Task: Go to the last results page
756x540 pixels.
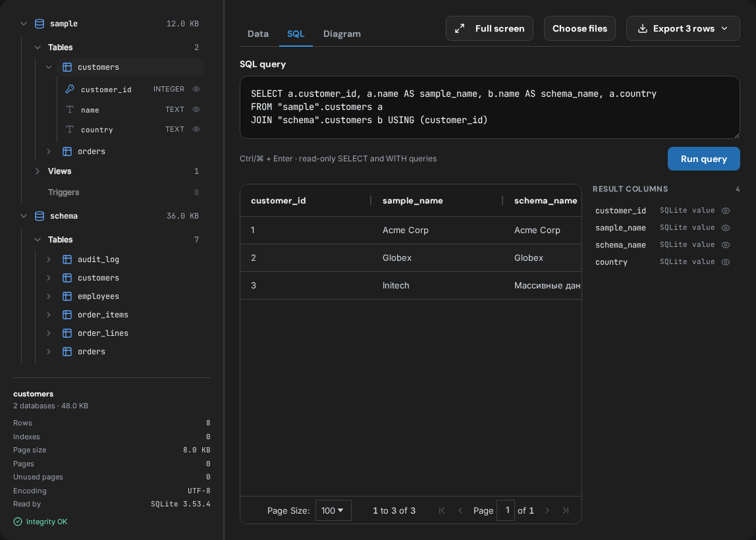Action: point(566,510)
